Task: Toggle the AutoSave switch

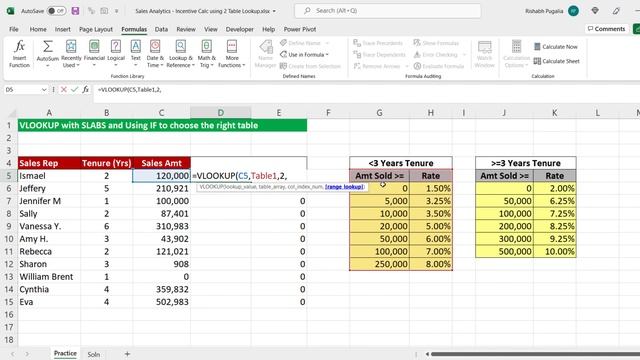Action: 56,11
